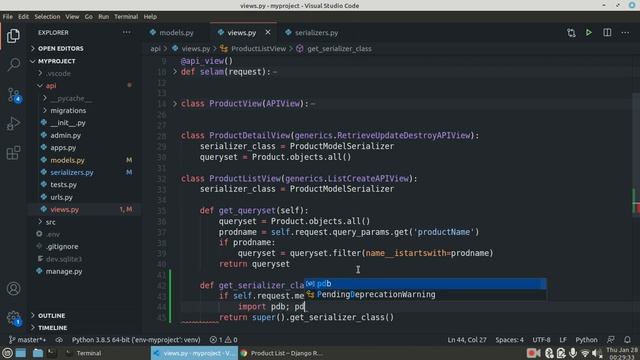Click Python language mode selector

coord(586,340)
